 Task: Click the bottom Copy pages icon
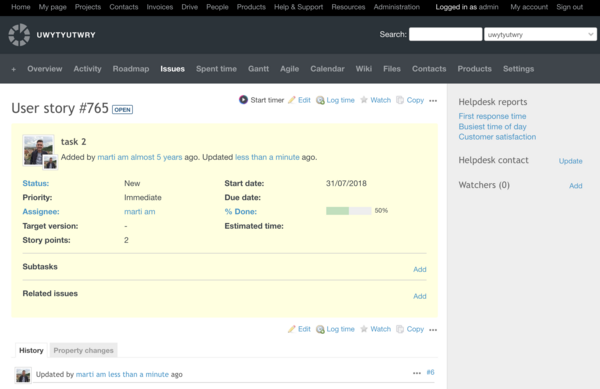point(400,329)
